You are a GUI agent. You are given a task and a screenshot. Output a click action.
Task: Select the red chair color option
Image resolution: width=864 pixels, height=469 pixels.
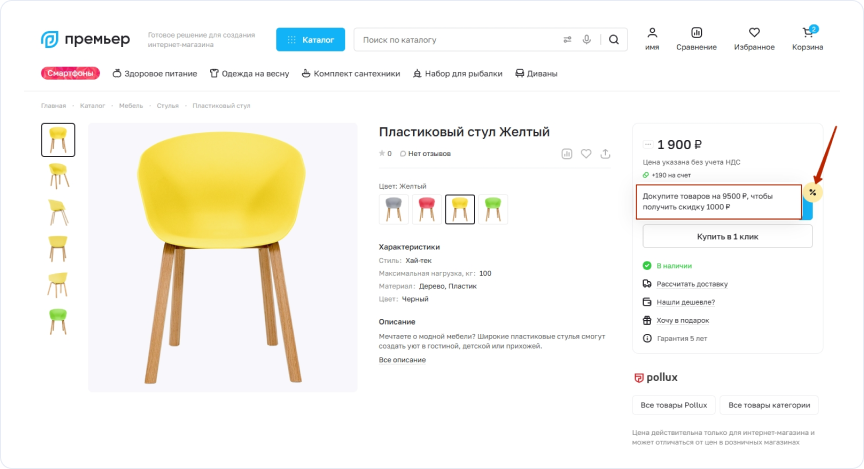coord(427,209)
